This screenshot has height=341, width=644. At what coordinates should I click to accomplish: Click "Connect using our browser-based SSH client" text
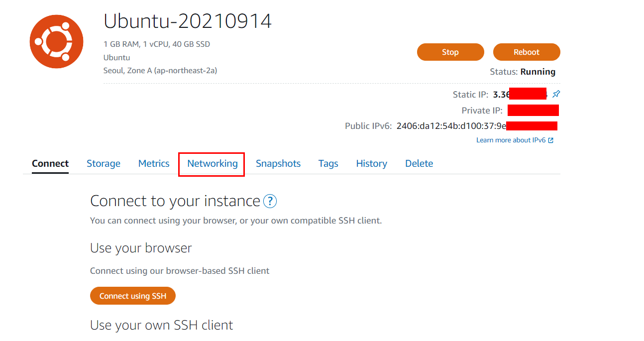point(180,271)
